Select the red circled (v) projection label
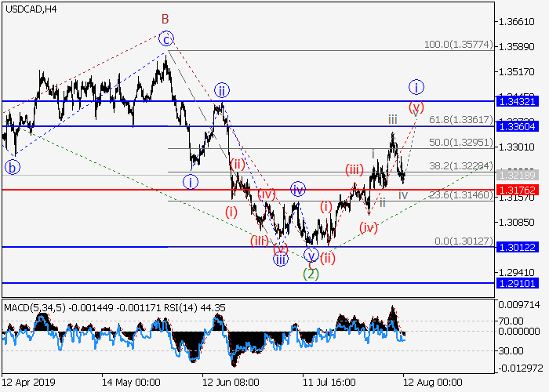The height and width of the screenshot is (392, 549). click(x=416, y=107)
